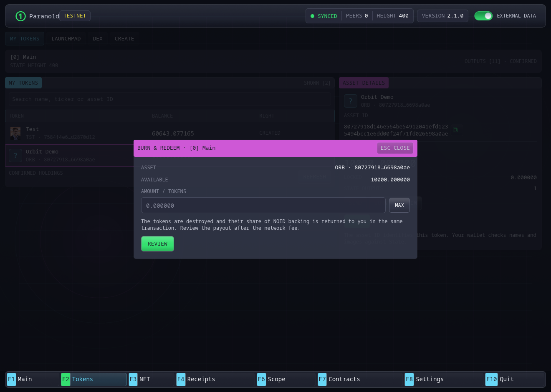Click the MAX button for amount
The width and height of the screenshot is (551, 392).
[x=399, y=205]
